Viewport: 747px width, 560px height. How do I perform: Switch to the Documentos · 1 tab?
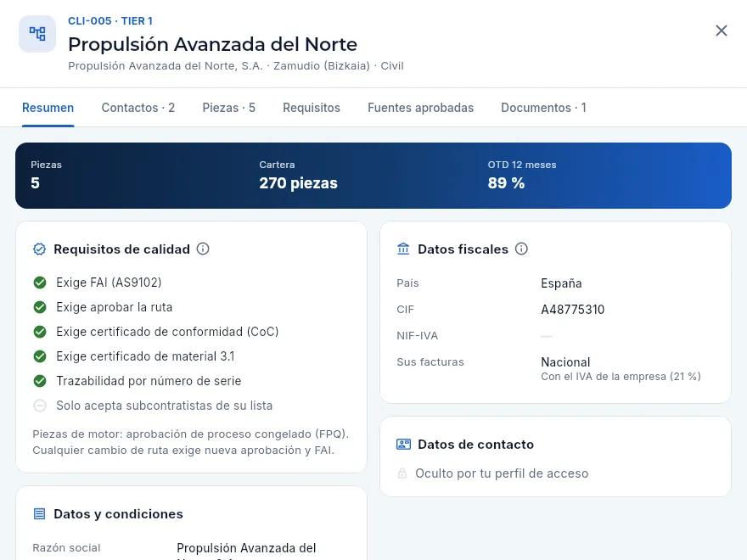tap(543, 108)
